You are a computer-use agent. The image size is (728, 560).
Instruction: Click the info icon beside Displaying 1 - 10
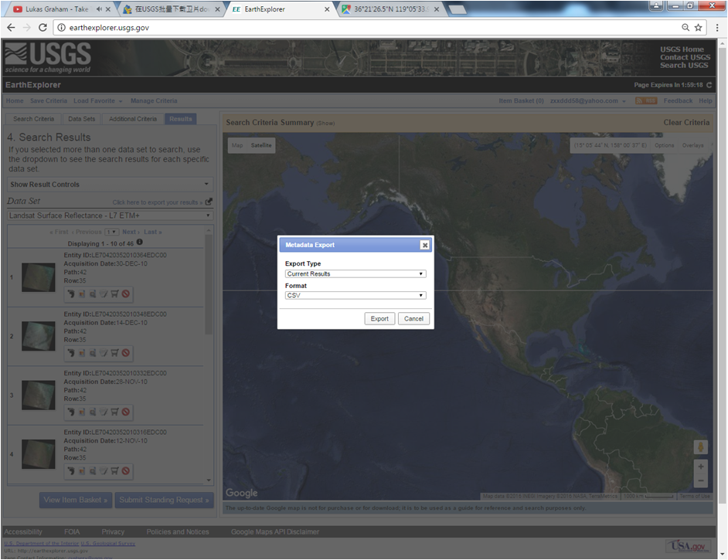tap(140, 243)
